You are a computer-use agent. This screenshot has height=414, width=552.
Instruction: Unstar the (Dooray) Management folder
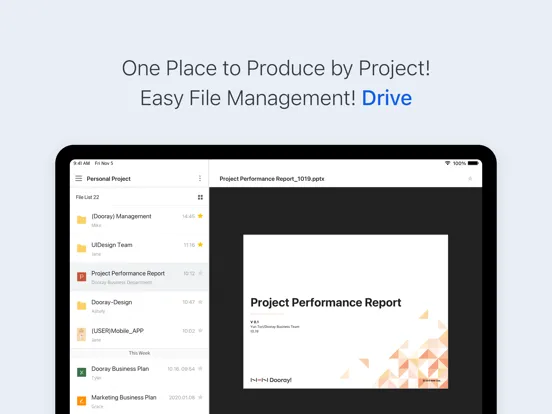200,216
